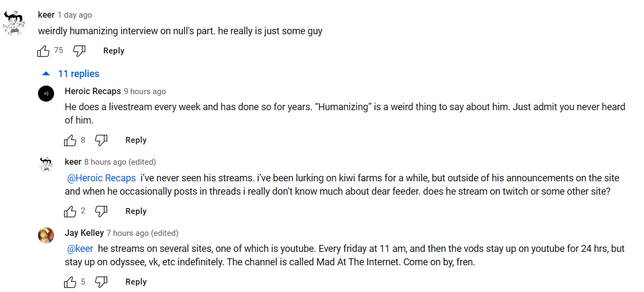This screenshot has width=644, height=292.
Task: Reply to keer's comment mentioning Heroic Recaps
Action: coord(135,211)
